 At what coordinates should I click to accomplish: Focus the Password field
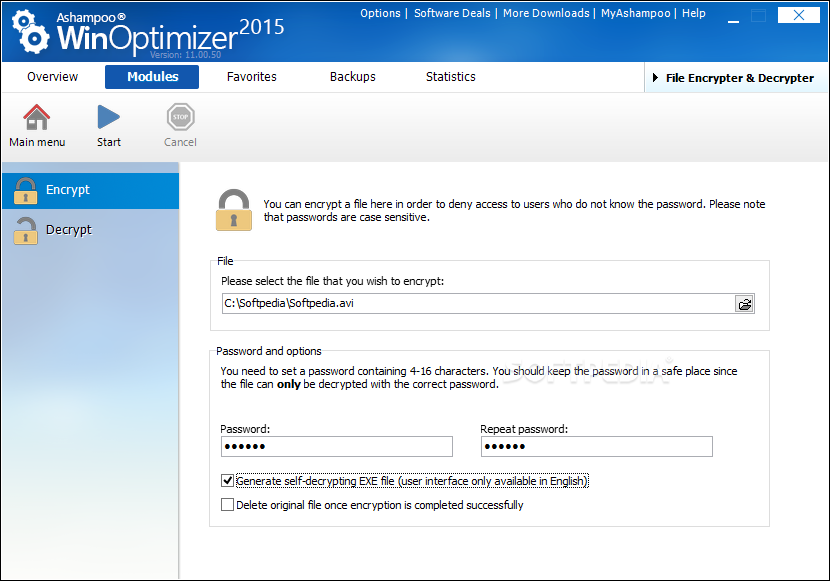pyautogui.click(x=337, y=447)
